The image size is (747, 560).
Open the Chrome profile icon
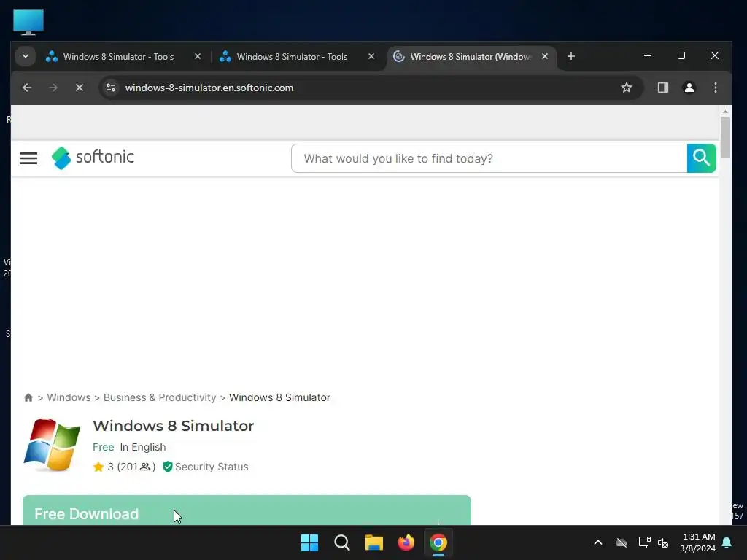point(689,87)
